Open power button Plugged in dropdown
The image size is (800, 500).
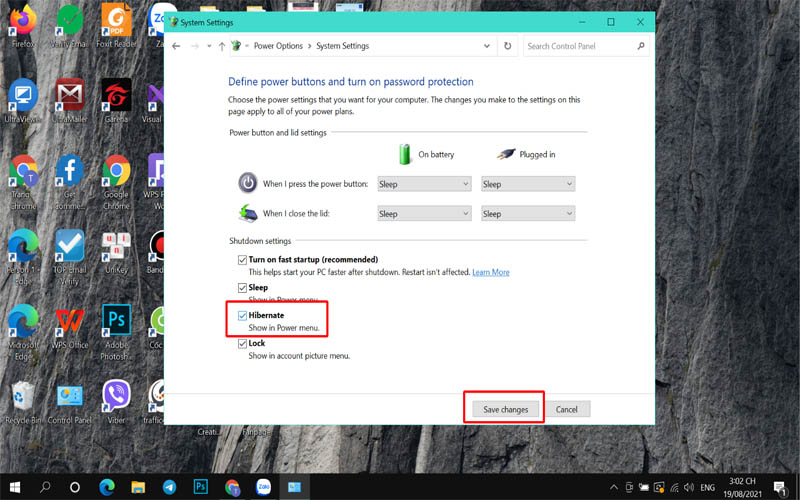528,184
